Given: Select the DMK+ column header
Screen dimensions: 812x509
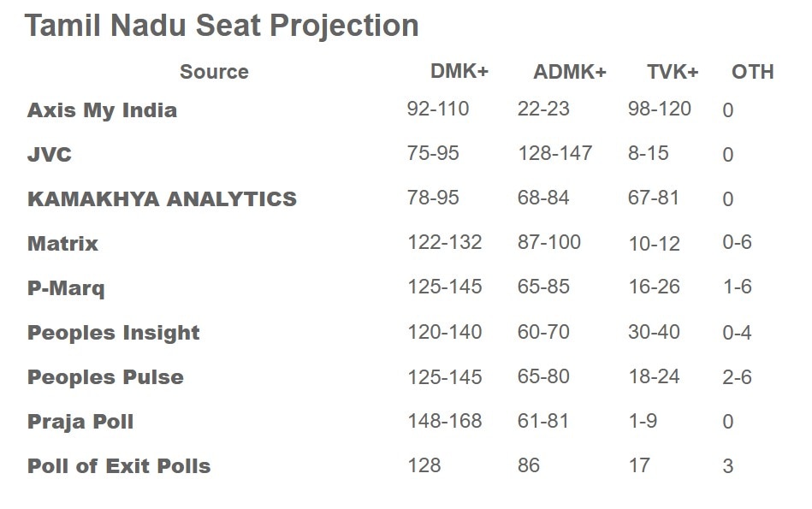Looking at the screenshot, I should (x=459, y=72).
